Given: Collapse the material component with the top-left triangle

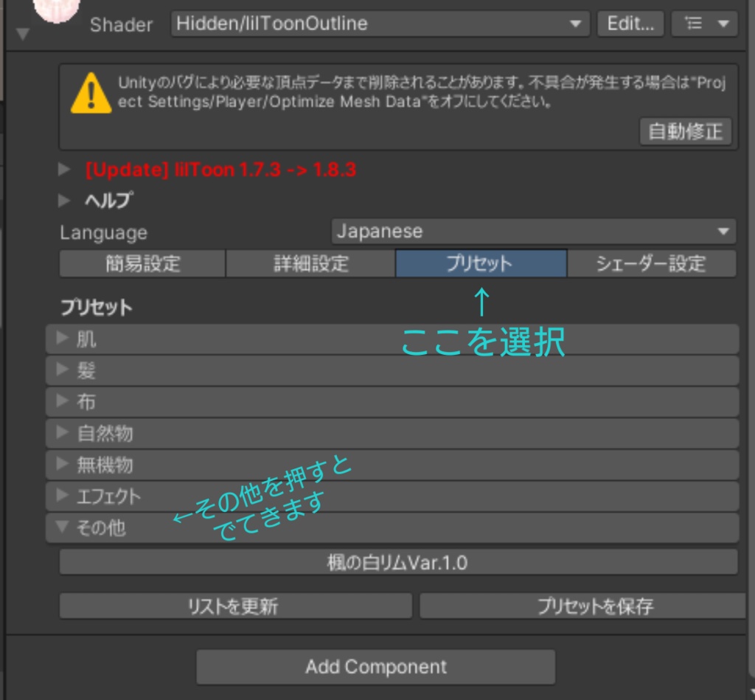Looking at the screenshot, I should [22, 32].
